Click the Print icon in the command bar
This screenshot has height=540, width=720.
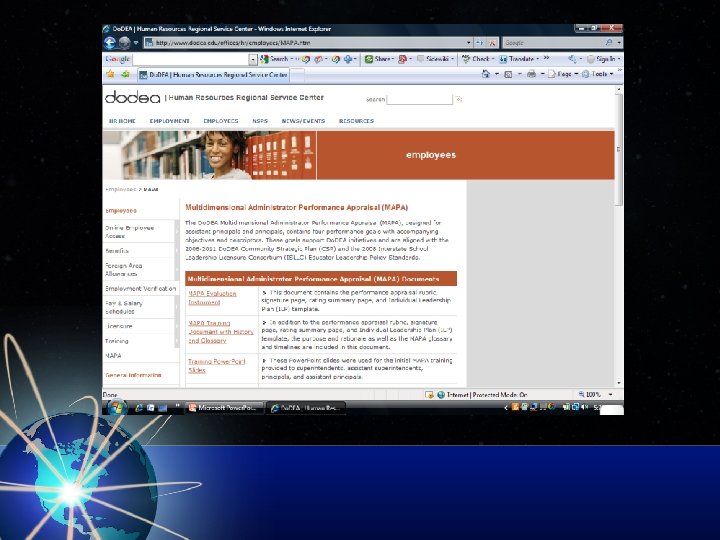tap(531, 74)
